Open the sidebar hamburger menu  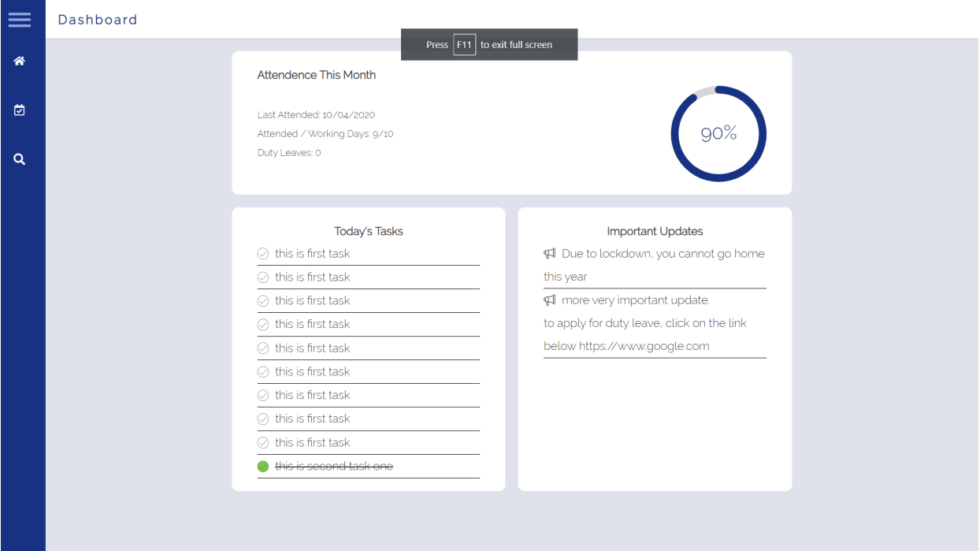point(20,20)
